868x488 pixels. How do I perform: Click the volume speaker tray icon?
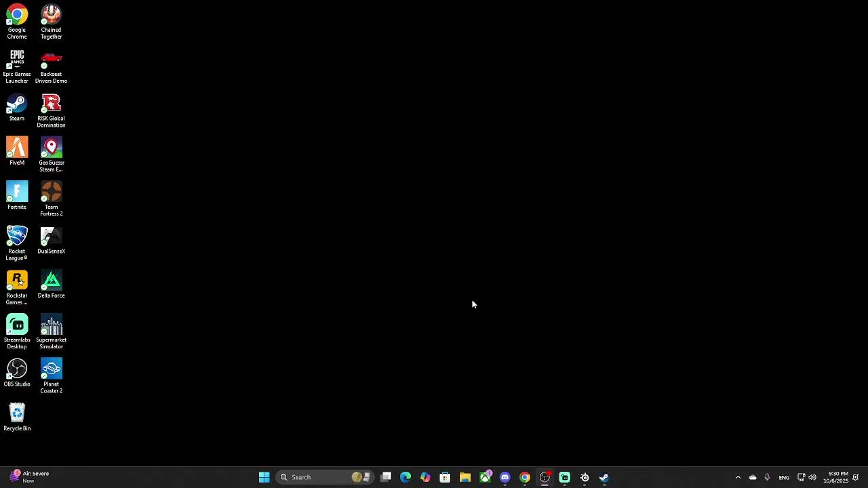click(x=812, y=477)
